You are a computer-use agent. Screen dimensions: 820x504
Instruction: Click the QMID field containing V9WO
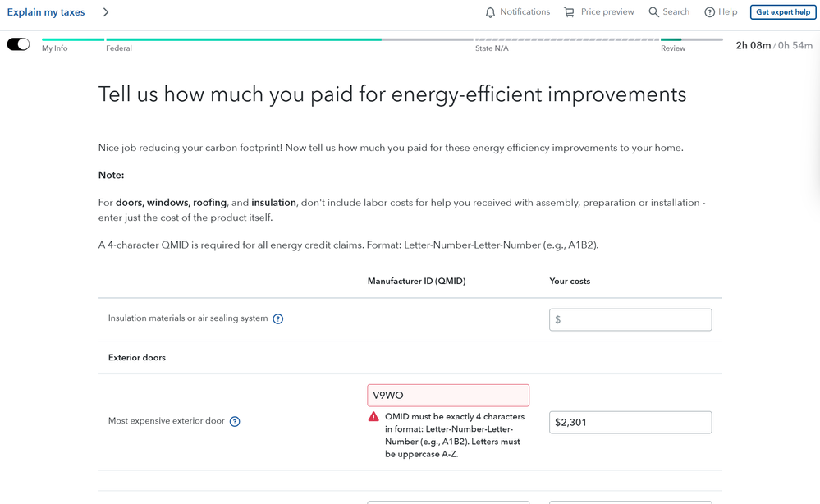tap(448, 395)
